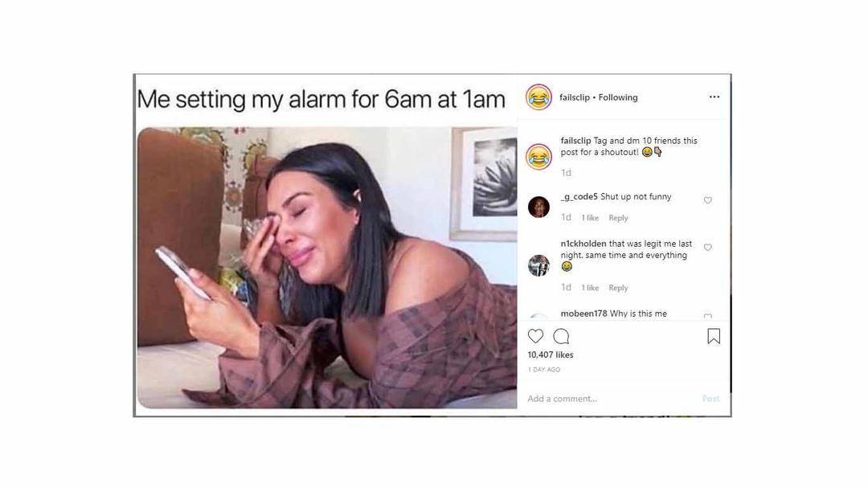Reply to _g_code5's comment
Screen dimensions: 868x488
tap(618, 218)
